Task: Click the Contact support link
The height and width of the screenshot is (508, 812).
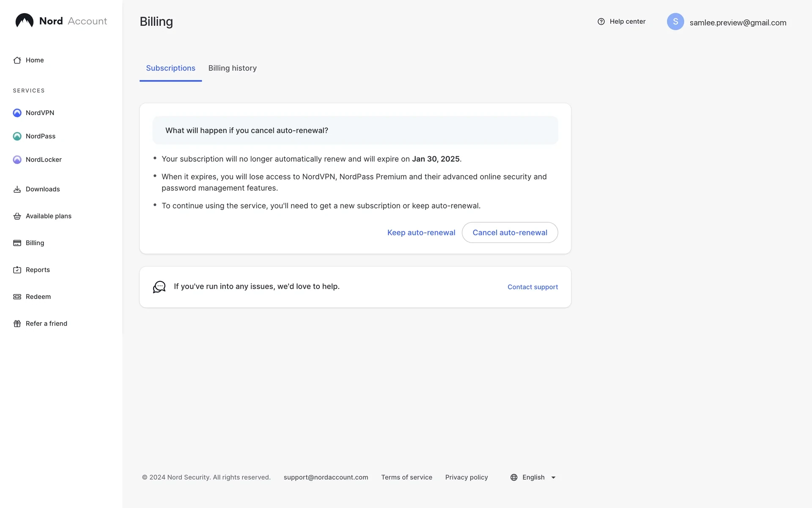Action: [532, 287]
